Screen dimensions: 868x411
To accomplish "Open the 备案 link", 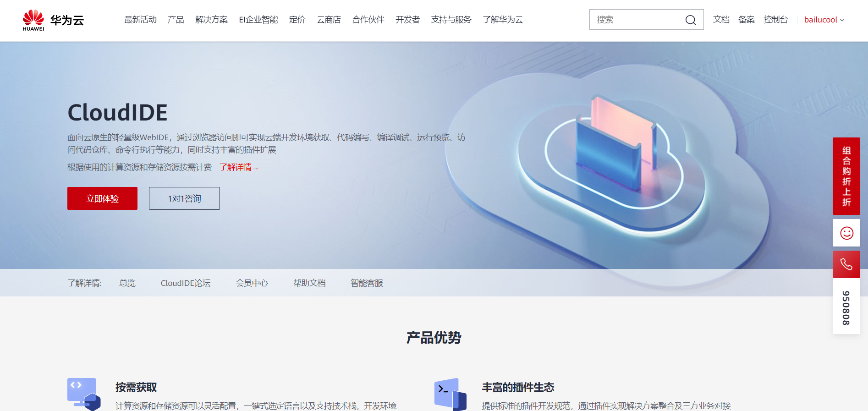I will [747, 20].
